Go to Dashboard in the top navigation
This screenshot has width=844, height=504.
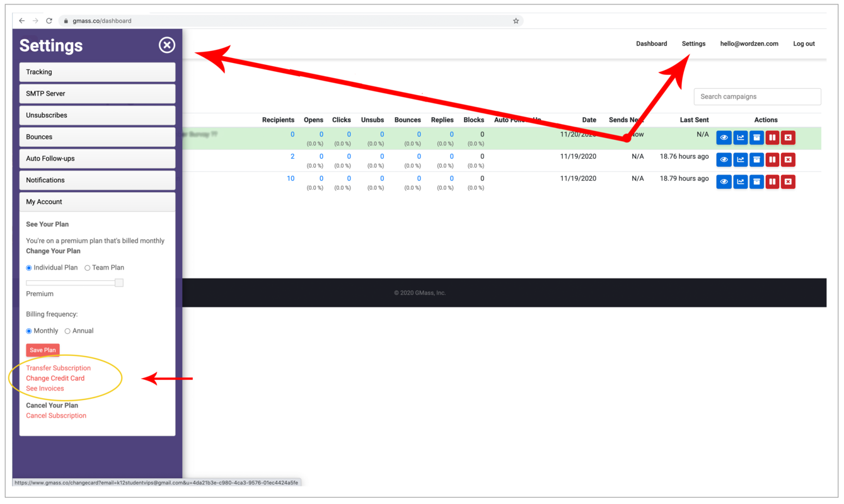click(x=651, y=43)
